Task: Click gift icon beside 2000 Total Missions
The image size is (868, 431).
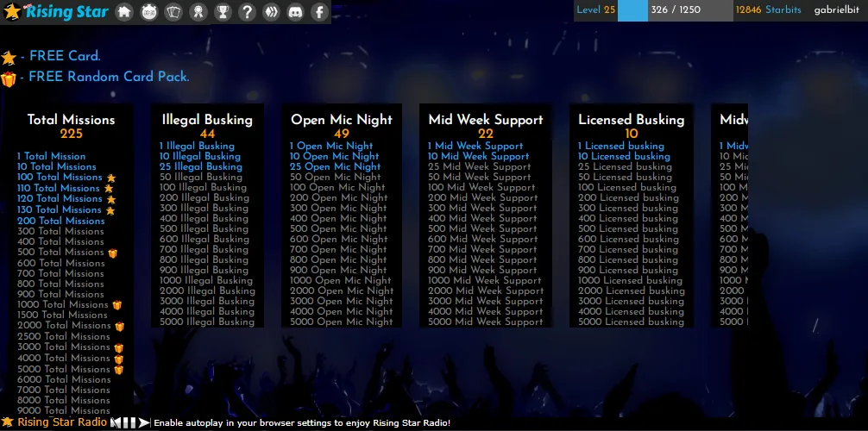Action: click(120, 327)
